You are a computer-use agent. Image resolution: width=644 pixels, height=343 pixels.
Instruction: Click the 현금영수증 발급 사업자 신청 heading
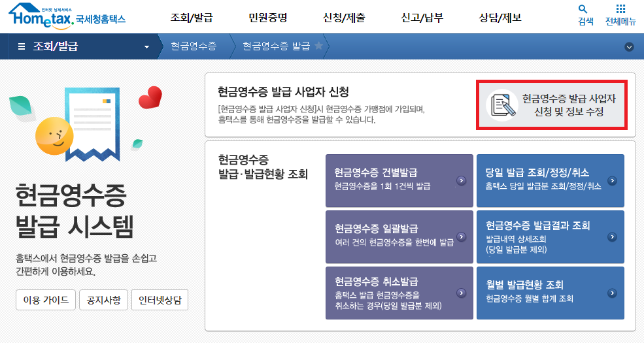pos(283,91)
